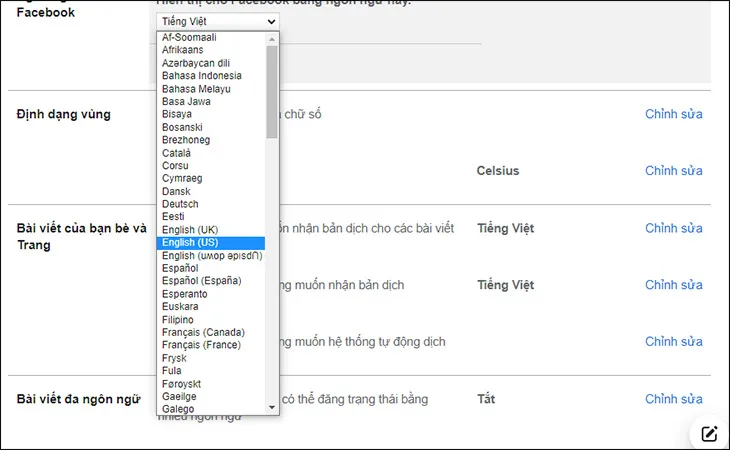Click the language list scrollbar thumb
Screen dimensions: 730x450
pos(272,92)
